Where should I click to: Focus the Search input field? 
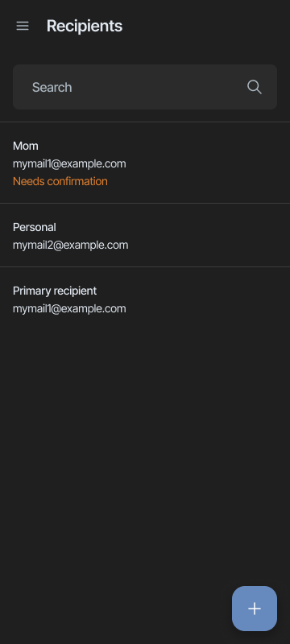pyautogui.click(x=145, y=87)
